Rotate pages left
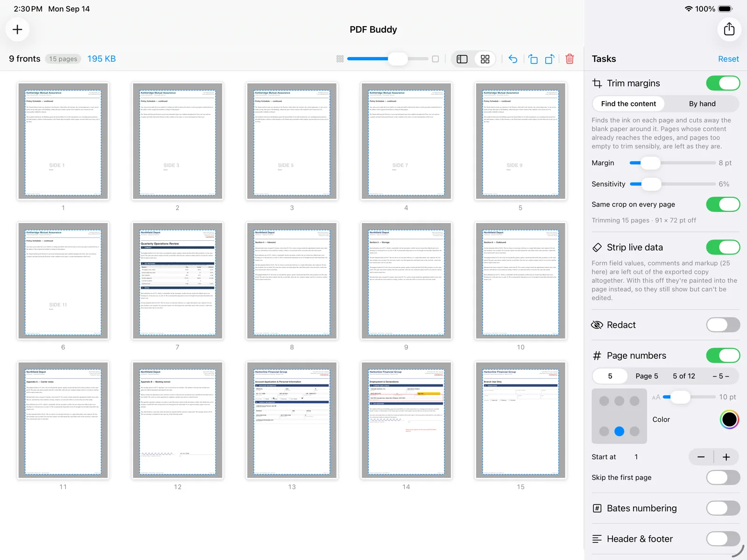 click(533, 59)
